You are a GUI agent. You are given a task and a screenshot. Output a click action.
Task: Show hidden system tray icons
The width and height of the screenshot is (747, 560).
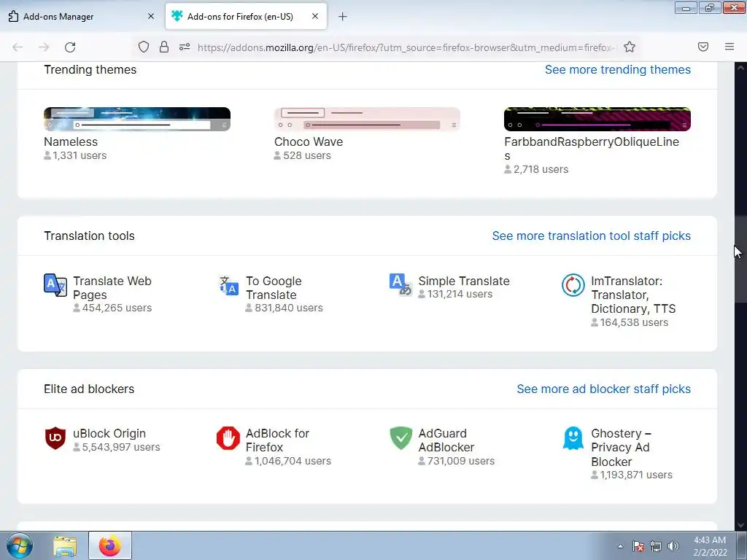(620, 546)
